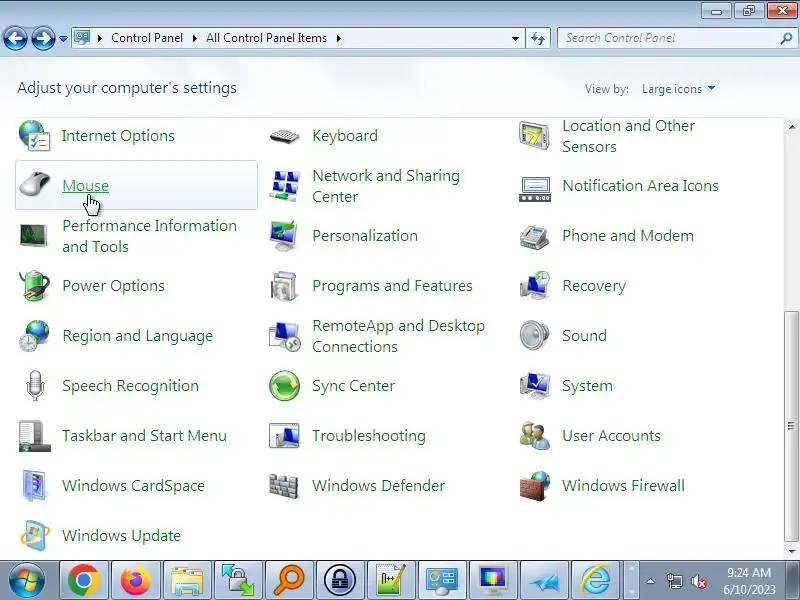Go forward with the Forward arrow button
800x600 pixels.
click(x=43, y=38)
